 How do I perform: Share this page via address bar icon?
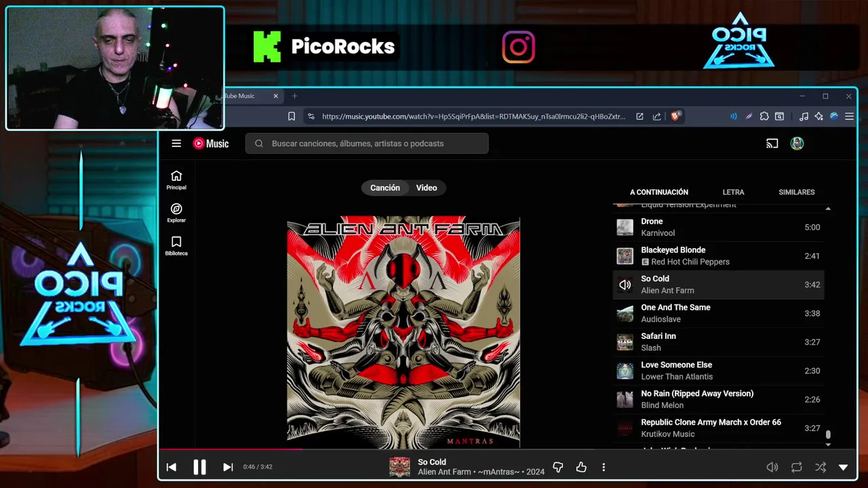656,117
